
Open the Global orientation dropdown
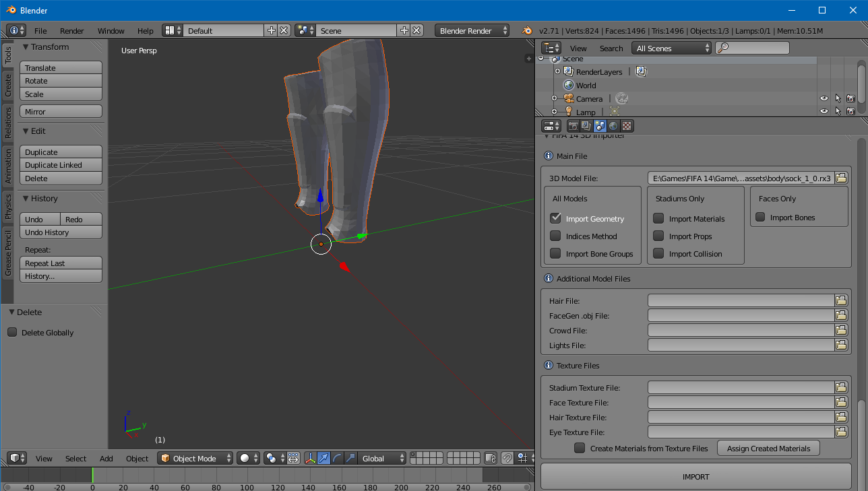382,458
